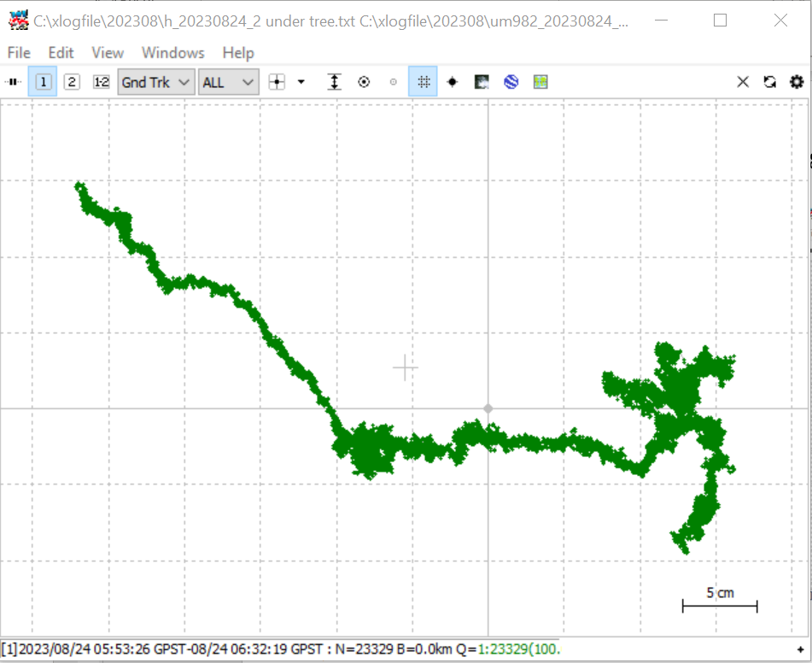Viewport: 812px width, 663px height.
Task: Open the Gnd Trk plot type dropdown
Action: pyautogui.click(x=156, y=82)
